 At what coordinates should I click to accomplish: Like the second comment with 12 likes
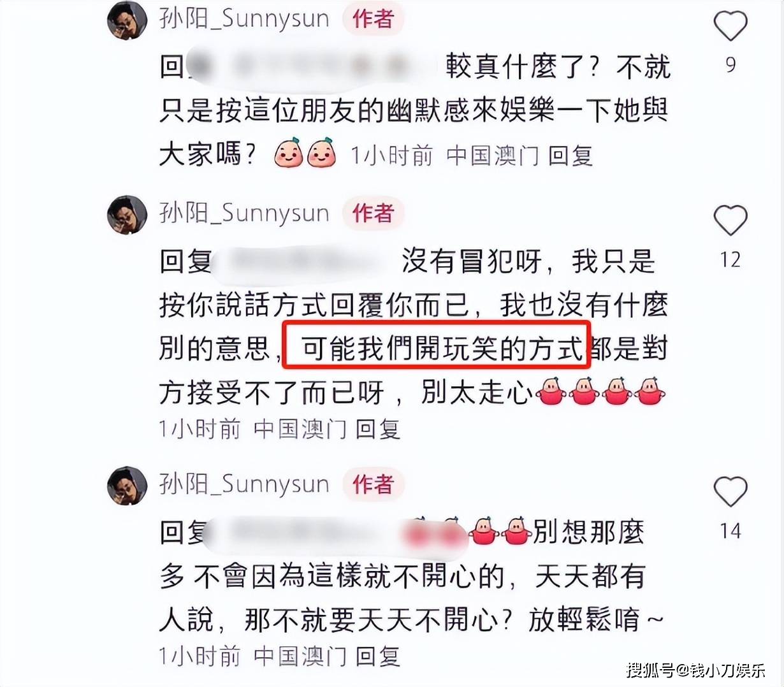coord(730,221)
